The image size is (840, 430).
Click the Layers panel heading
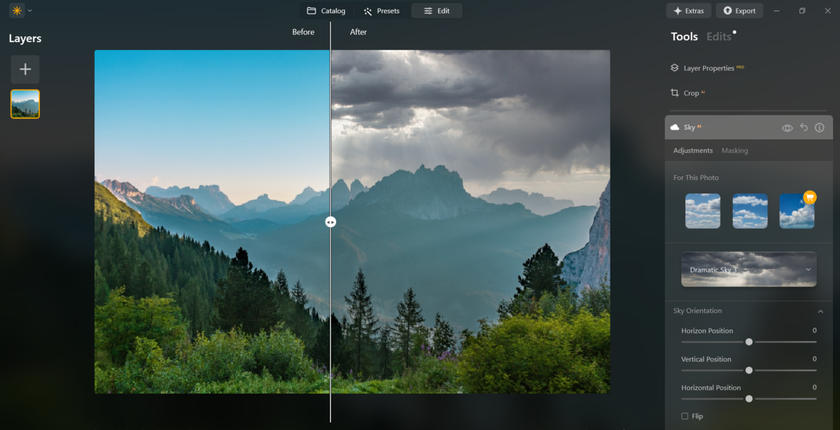coord(25,39)
